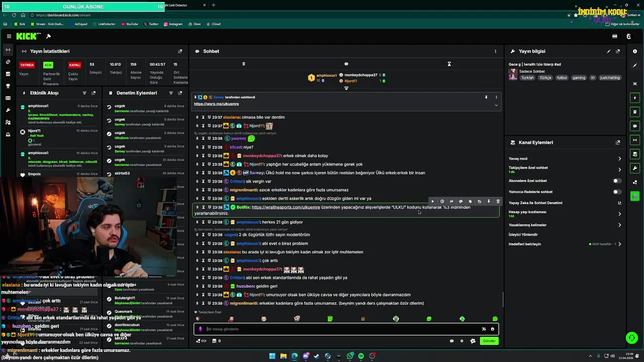This screenshot has width=644, height=362.
Task: Pop out the Etkinlik Akışı panel
Action: pyautogui.click(x=94, y=93)
